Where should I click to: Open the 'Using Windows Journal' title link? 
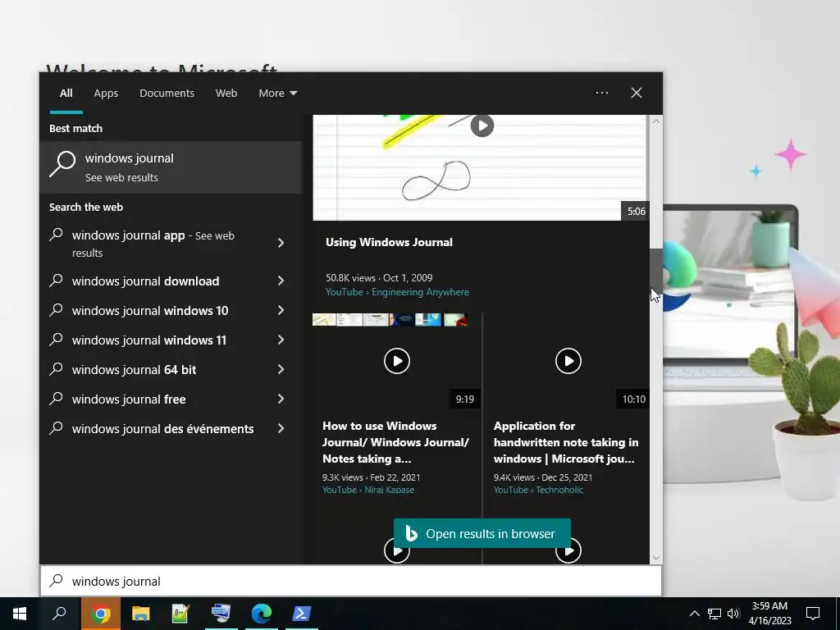point(389,242)
